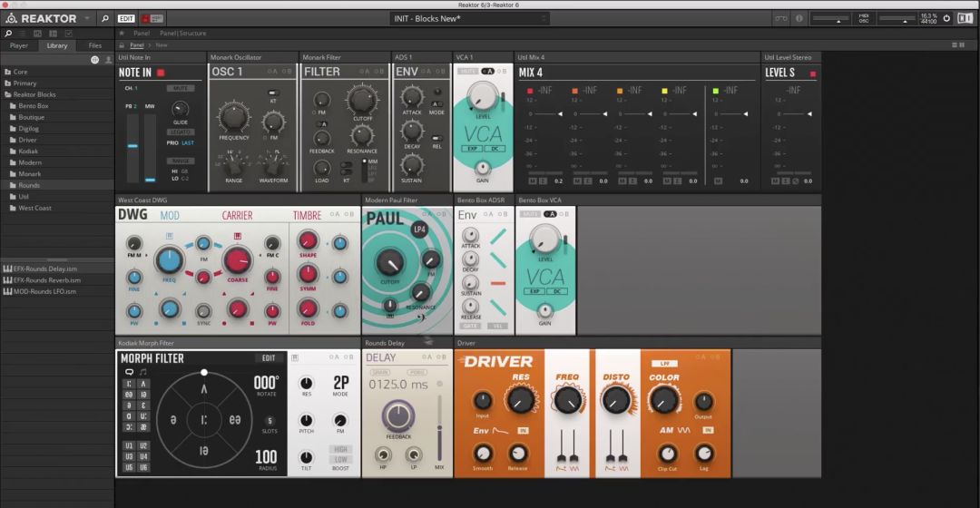Click the red record button beside EDIT

(145, 18)
